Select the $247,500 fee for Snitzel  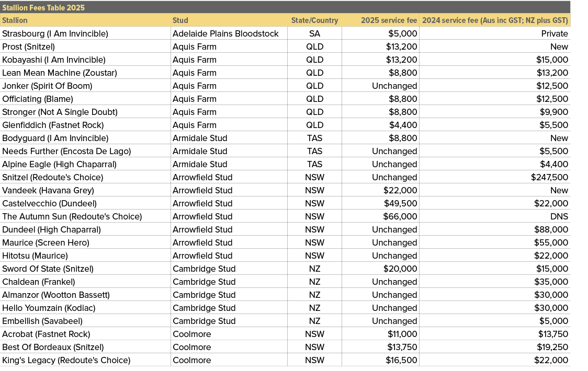(x=551, y=177)
